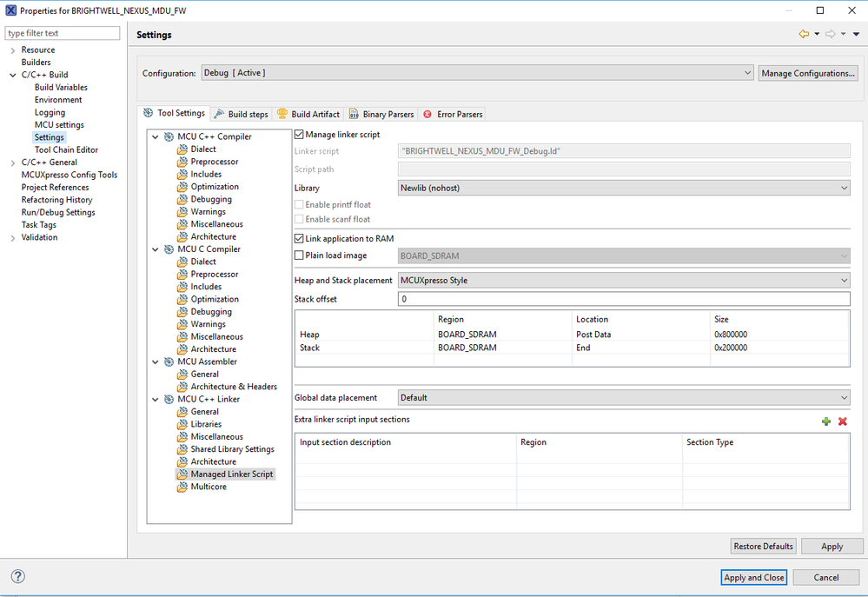Enable Plain load image checkbox
Image resolution: width=868 pixels, height=597 pixels.
click(x=299, y=255)
